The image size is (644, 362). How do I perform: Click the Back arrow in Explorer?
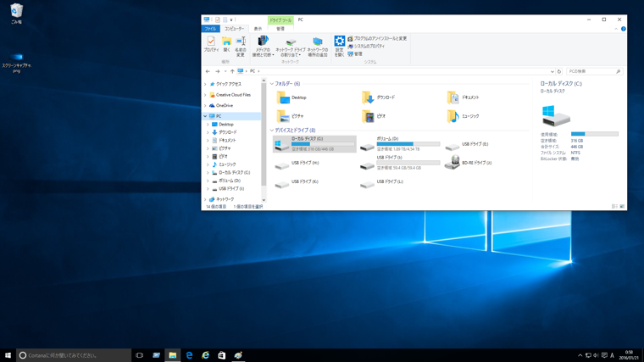pos(208,71)
